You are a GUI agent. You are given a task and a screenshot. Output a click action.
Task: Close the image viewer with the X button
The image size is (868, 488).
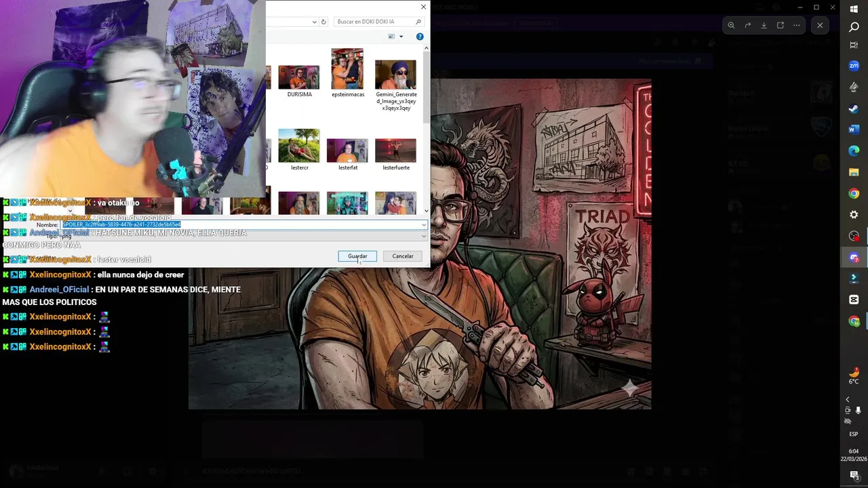pos(820,25)
